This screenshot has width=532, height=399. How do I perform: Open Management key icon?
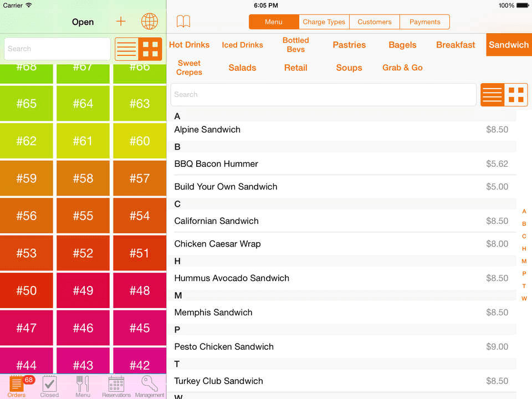click(149, 386)
